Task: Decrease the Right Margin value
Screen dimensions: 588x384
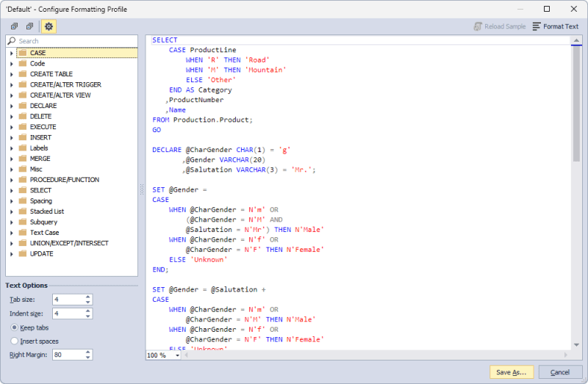Action: tap(87, 358)
